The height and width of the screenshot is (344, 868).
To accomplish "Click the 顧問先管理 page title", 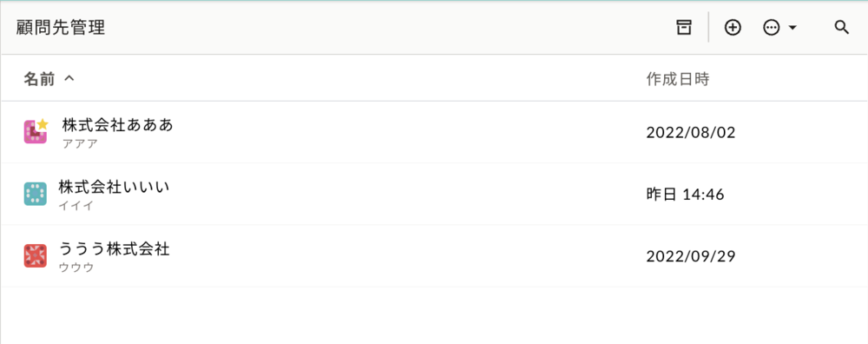I will pos(61,27).
